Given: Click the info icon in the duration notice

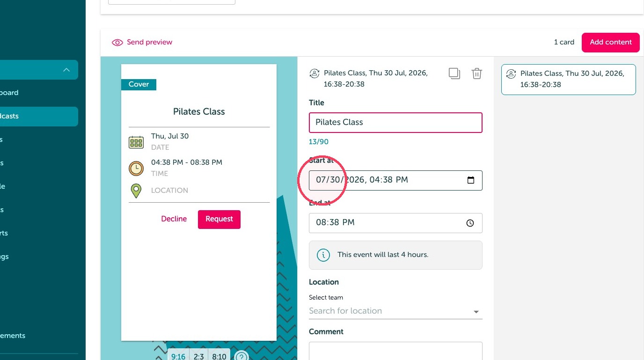Looking at the screenshot, I should point(323,255).
